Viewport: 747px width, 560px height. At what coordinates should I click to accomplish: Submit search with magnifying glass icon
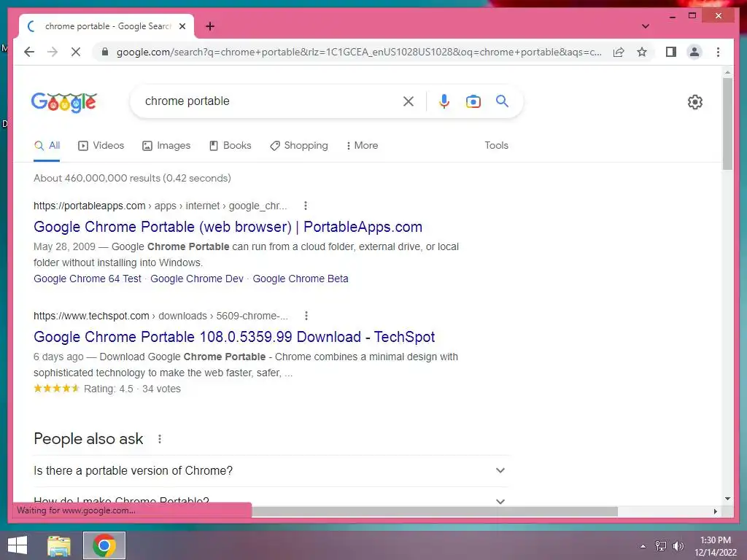502,101
